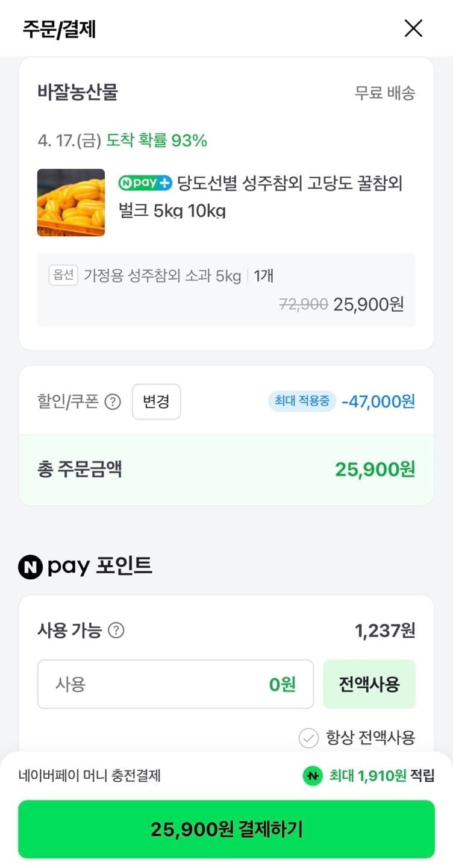The image size is (453, 868).
Task: Tap the 25,900원 결제하기 button
Action: click(226, 829)
